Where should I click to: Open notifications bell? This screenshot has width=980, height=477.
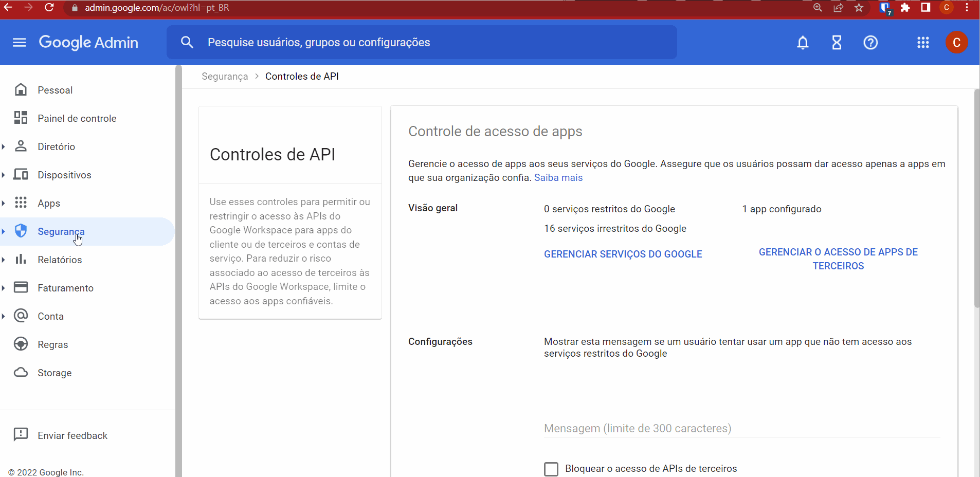803,43
